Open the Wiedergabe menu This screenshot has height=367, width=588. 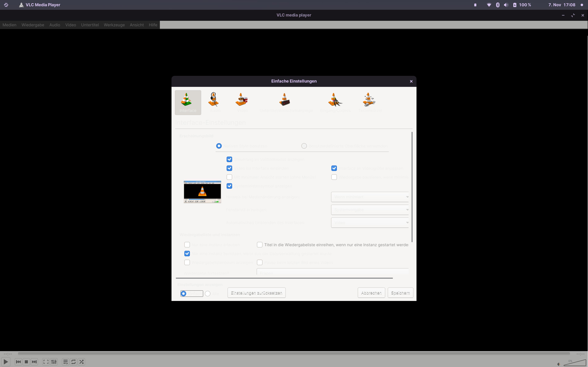33,25
